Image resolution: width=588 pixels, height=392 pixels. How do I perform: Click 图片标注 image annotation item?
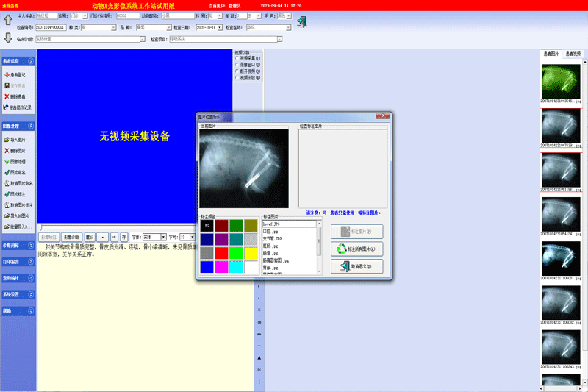pyautogui.click(x=15, y=194)
